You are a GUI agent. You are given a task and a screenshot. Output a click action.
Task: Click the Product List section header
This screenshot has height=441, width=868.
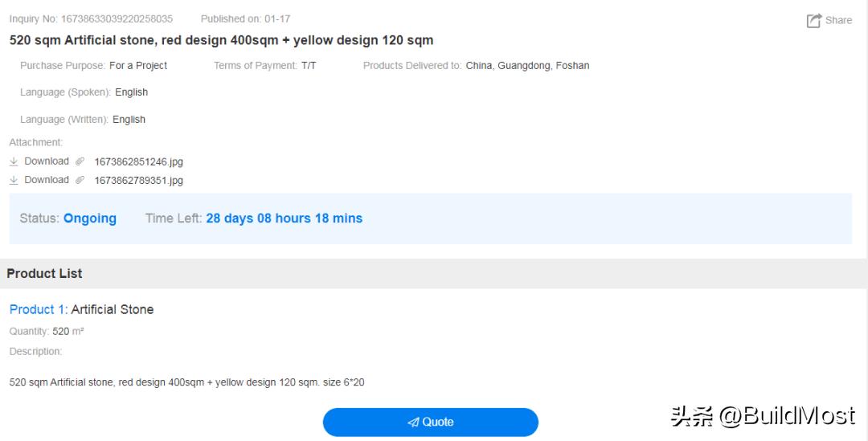pos(44,273)
